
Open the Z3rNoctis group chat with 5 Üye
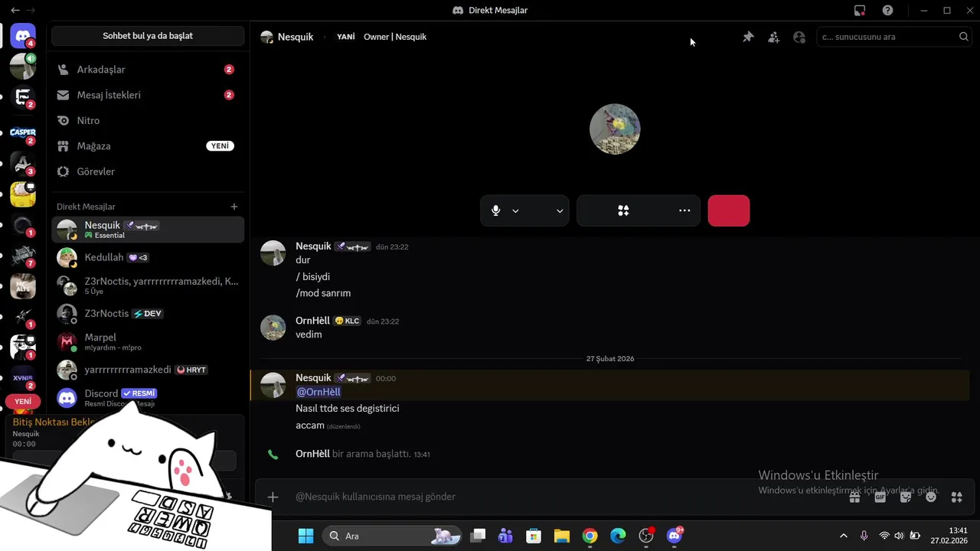point(148,285)
